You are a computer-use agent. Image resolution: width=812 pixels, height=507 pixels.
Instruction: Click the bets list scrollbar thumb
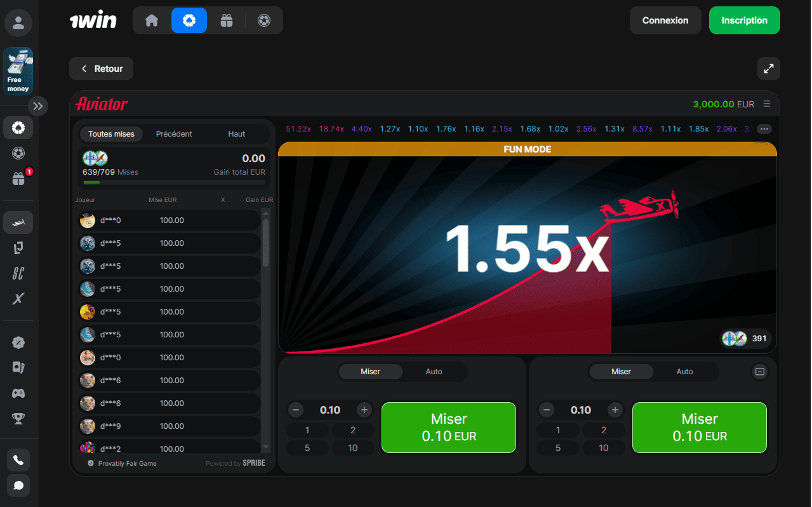265,243
